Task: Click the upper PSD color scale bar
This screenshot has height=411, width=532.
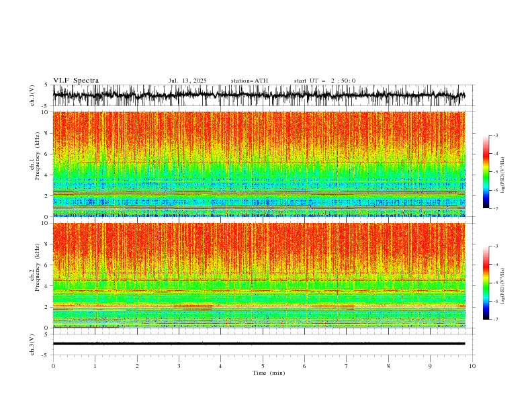Action: click(486, 172)
